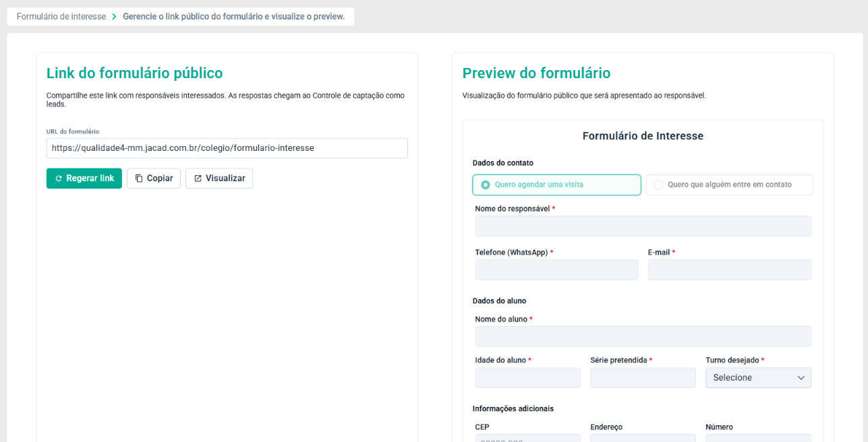The width and height of the screenshot is (868, 442).
Task: Click the Visualizar button
Action: coord(219,179)
